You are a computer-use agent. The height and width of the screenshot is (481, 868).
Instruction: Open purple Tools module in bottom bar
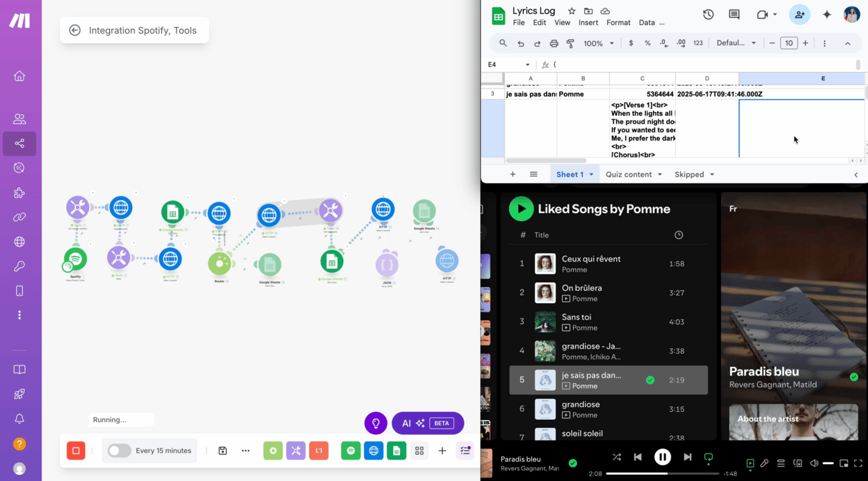(x=296, y=451)
